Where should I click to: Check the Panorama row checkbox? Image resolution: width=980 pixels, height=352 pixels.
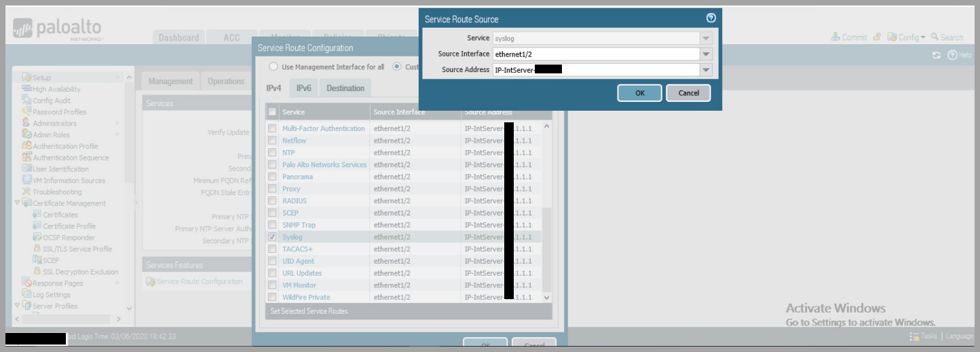[272, 177]
